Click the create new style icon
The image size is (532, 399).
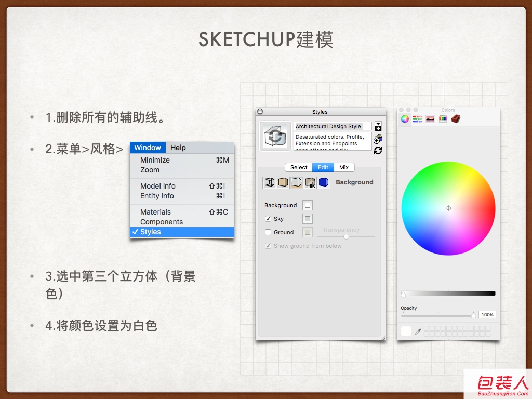[378, 138]
